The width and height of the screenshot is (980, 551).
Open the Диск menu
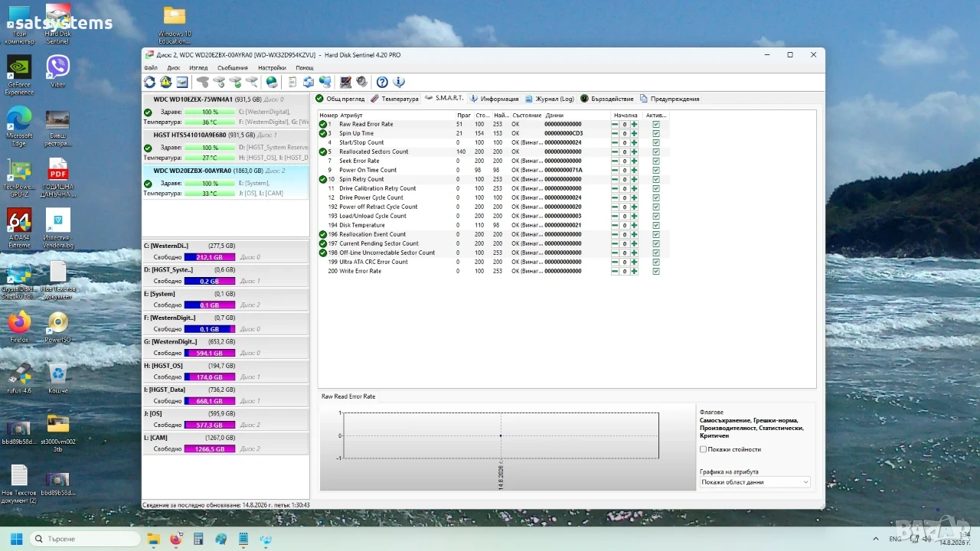tap(174, 68)
